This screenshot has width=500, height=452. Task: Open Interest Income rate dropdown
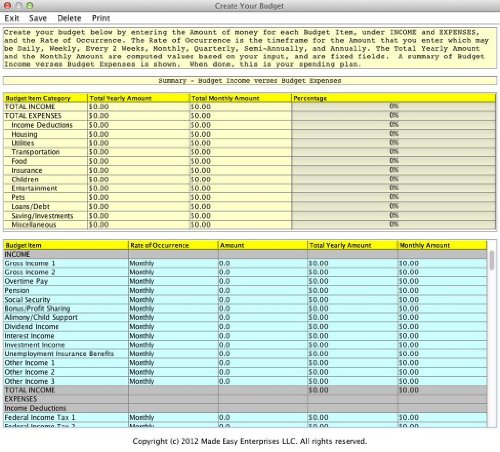tap(173, 336)
